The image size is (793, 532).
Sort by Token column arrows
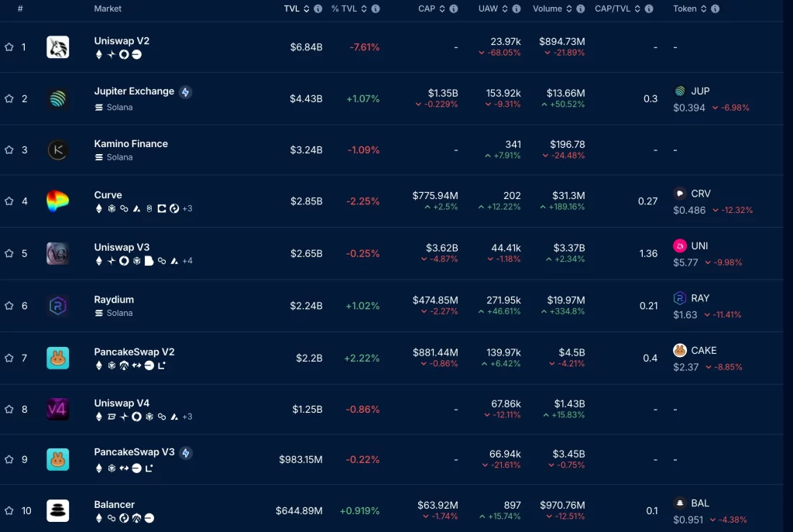coord(703,9)
